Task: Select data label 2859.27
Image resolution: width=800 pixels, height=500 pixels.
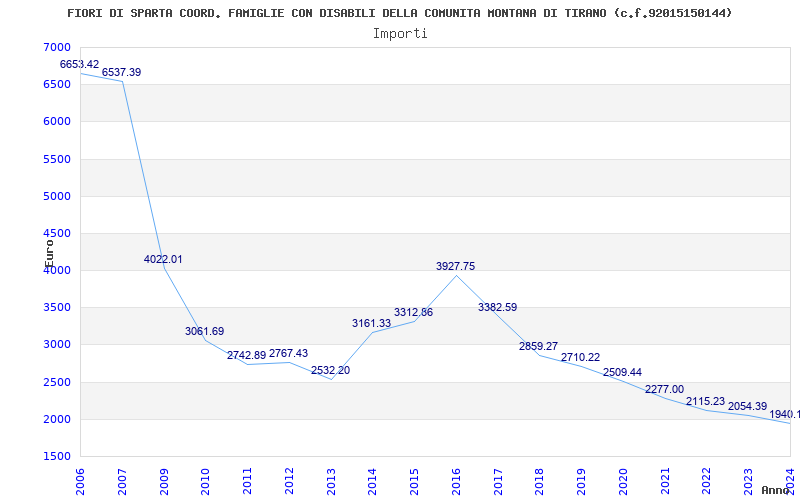Action: coord(539,346)
